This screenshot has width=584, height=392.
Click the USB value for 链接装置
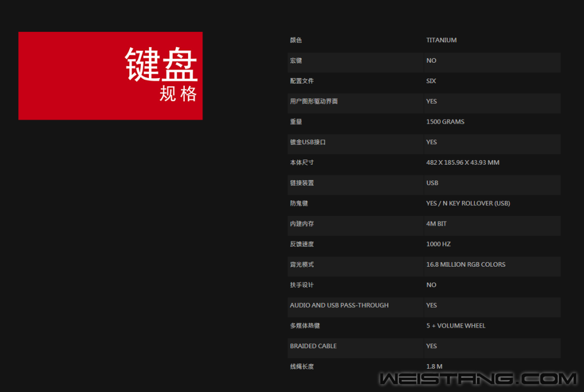[x=432, y=183]
